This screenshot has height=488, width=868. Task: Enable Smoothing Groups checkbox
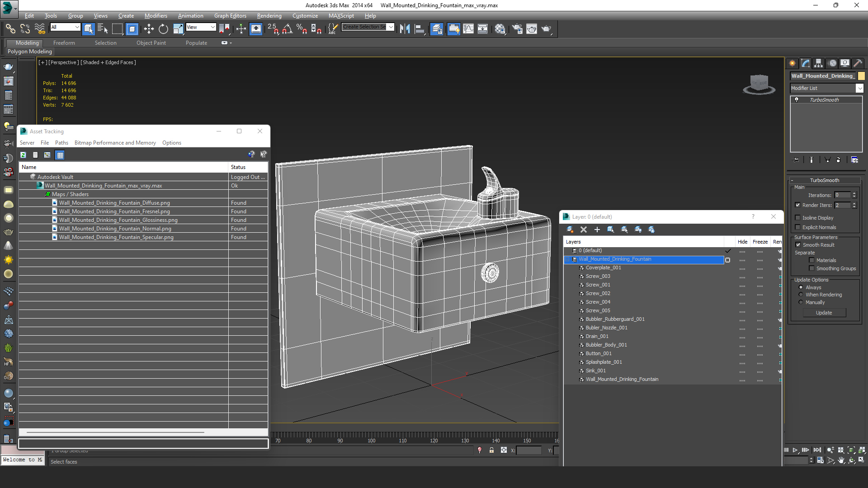point(811,268)
